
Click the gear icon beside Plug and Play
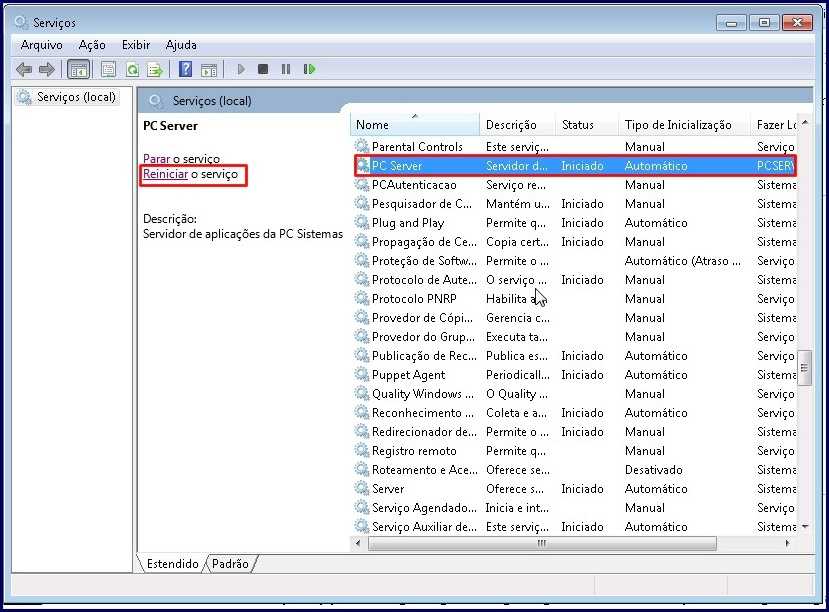point(362,222)
